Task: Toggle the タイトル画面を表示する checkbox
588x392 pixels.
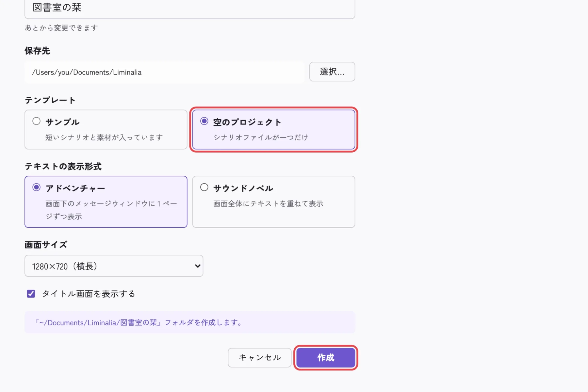Action: [31, 294]
